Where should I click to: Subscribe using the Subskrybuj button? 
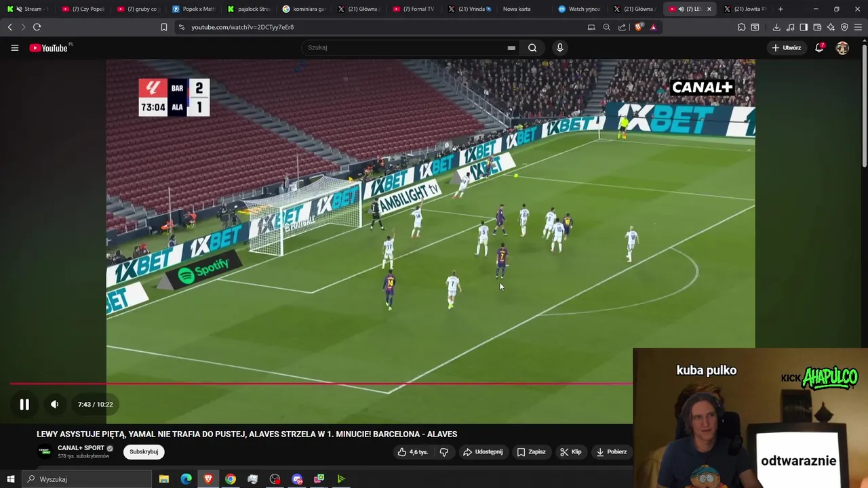click(x=144, y=452)
